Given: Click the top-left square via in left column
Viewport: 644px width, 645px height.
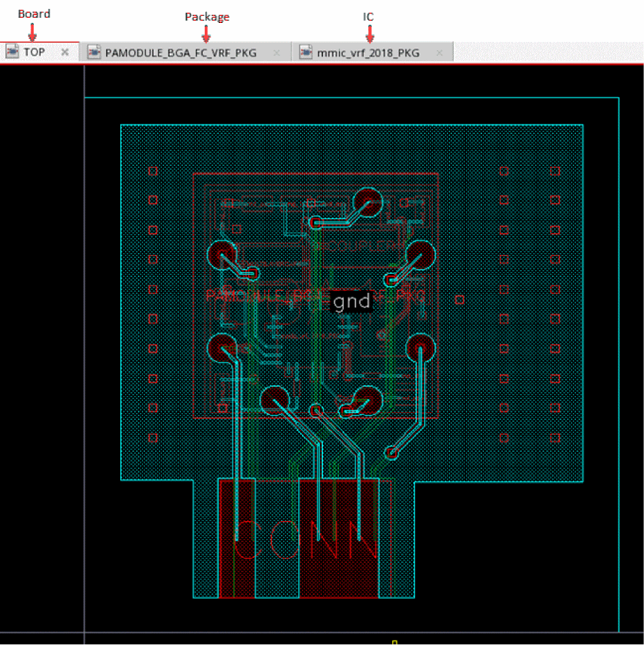Looking at the screenshot, I should click(153, 171).
